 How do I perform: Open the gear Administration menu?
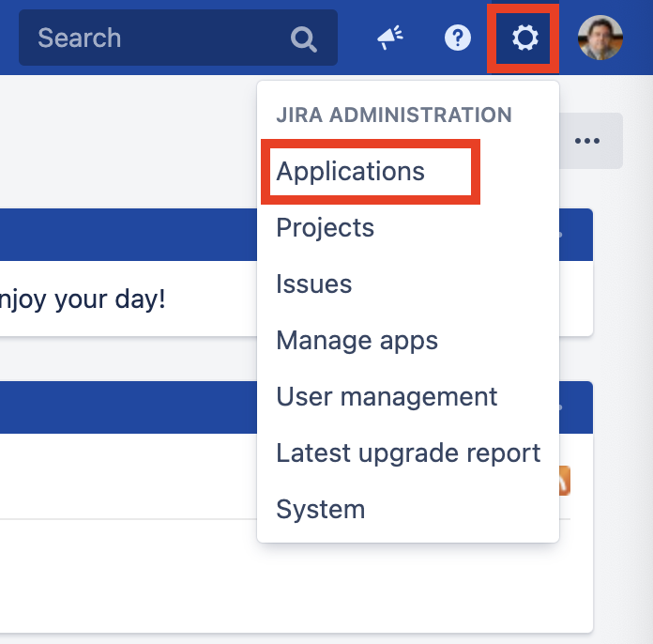[524, 38]
